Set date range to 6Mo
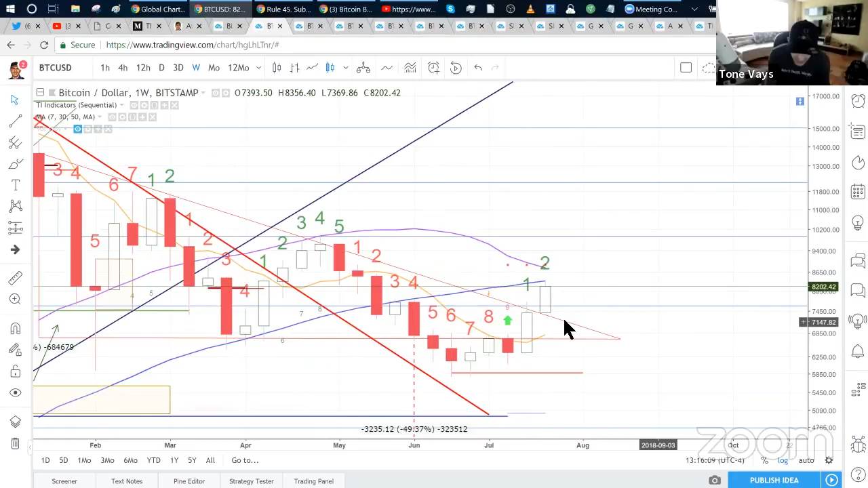Image resolution: width=868 pixels, height=488 pixels. click(130, 460)
